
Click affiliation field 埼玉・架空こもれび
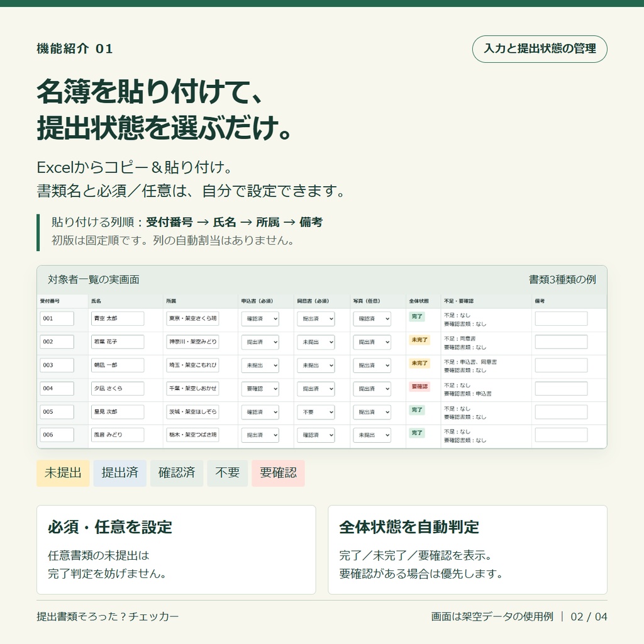click(x=192, y=365)
